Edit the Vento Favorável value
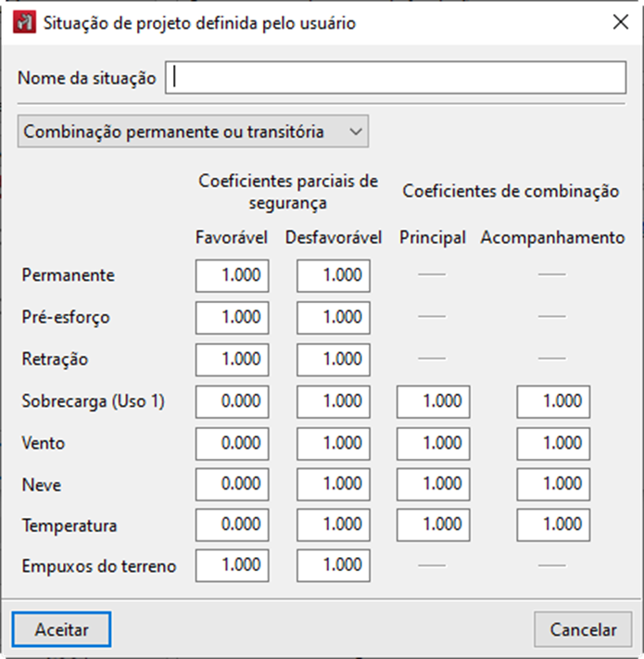Viewport: 644px width, 659px height. pos(232,444)
